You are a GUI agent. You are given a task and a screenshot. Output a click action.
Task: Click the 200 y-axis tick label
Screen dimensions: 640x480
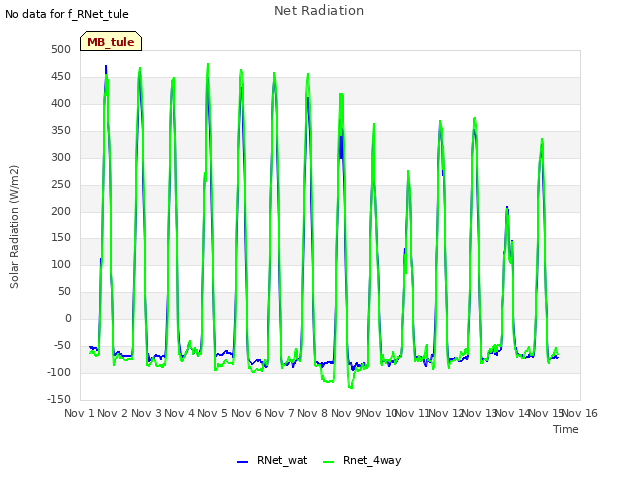pos(61,211)
